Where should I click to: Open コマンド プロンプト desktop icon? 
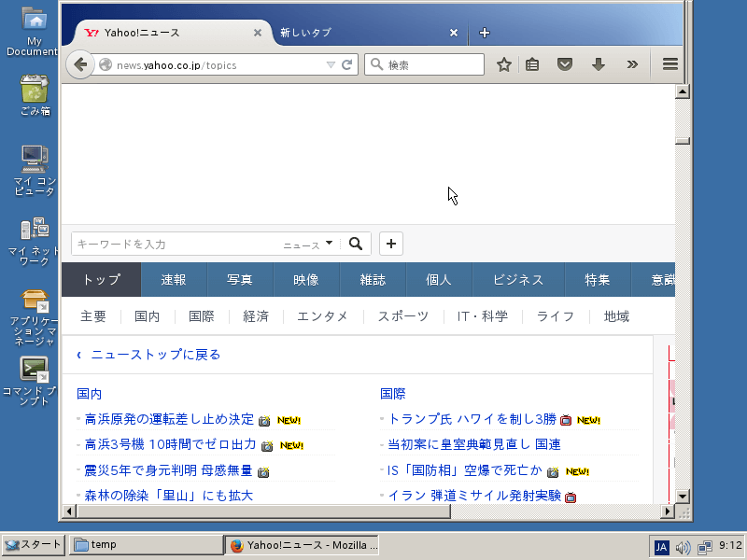click(x=33, y=382)
